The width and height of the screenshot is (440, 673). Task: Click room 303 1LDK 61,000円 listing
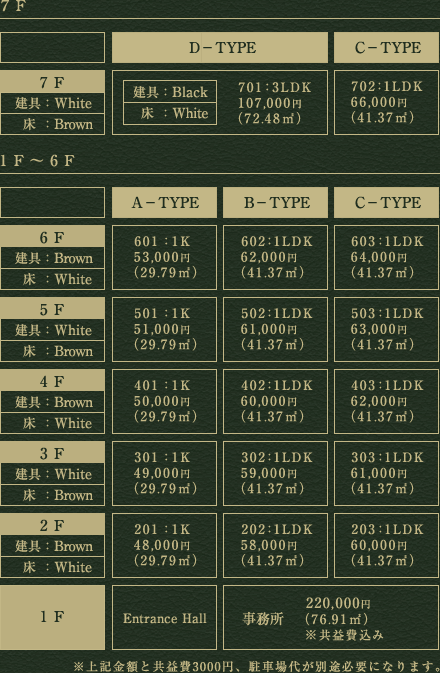[387, 473]
